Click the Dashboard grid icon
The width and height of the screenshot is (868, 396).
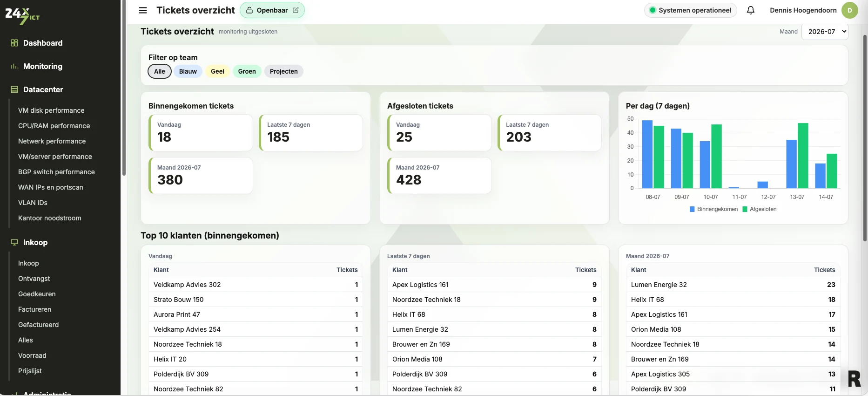point(14,43)
